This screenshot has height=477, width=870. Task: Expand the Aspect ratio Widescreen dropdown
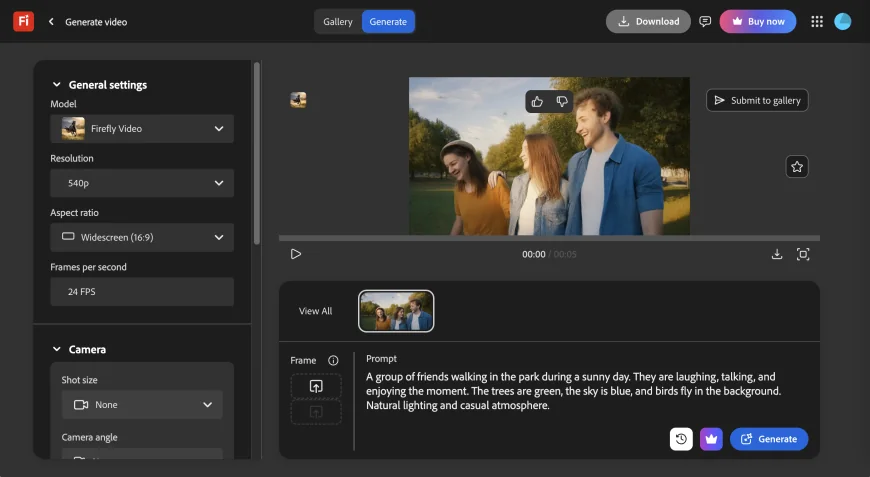click(x=142, y=237)
